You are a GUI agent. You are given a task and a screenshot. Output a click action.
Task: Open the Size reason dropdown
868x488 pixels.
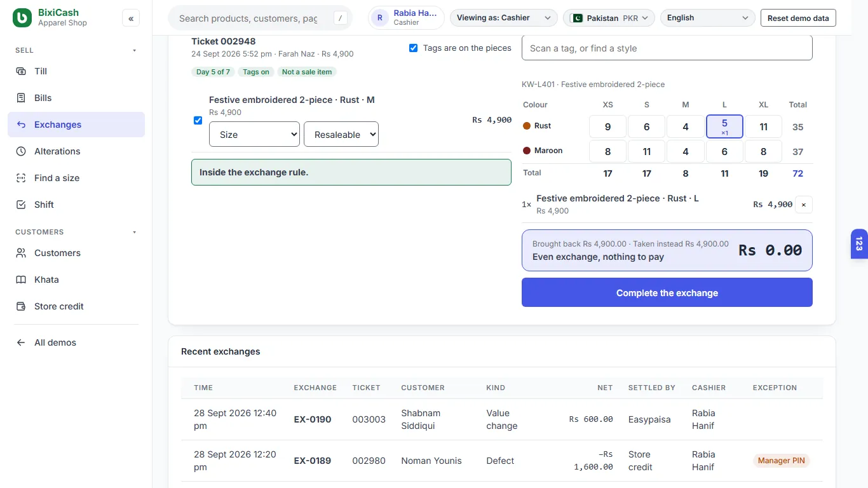click(x=254, y=134)
